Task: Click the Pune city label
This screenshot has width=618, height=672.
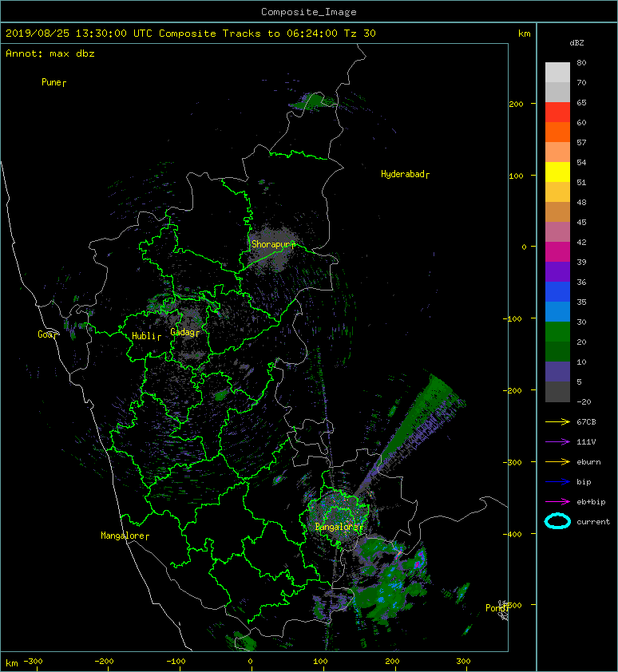Action: [x=51, y=82]
